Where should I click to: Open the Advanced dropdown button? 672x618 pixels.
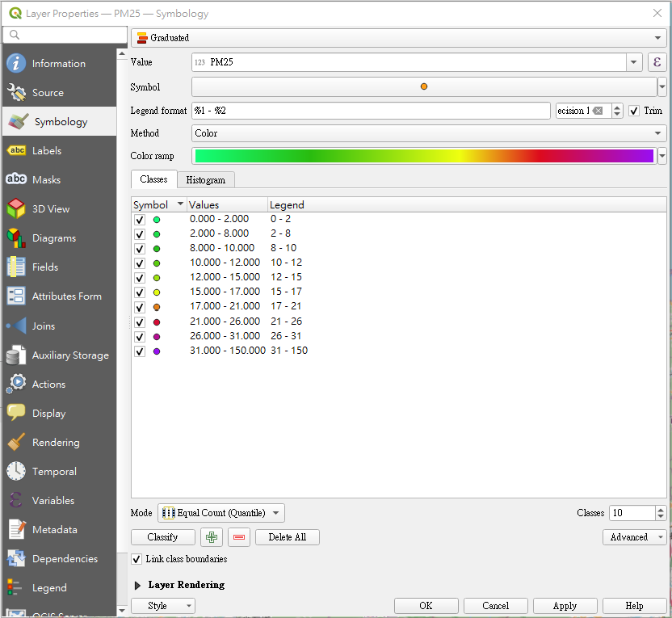(634, 537)
